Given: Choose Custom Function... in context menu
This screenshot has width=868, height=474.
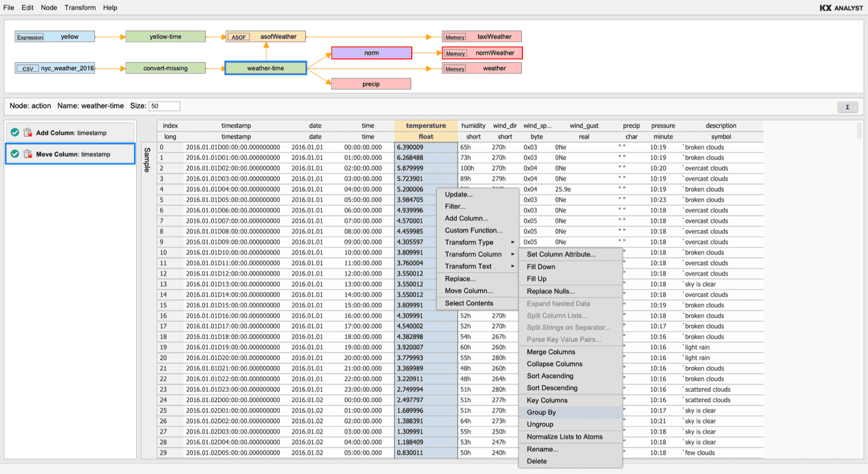Looking at the screenshot, I should pos(477,230).
